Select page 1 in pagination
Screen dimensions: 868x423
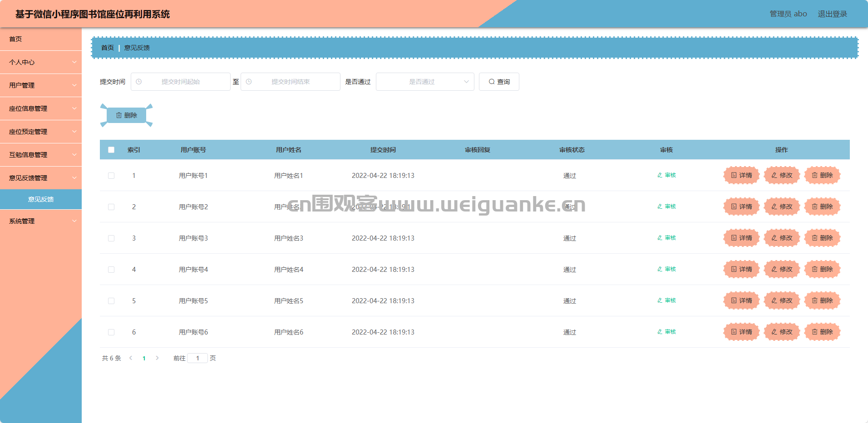coord(144,358)
